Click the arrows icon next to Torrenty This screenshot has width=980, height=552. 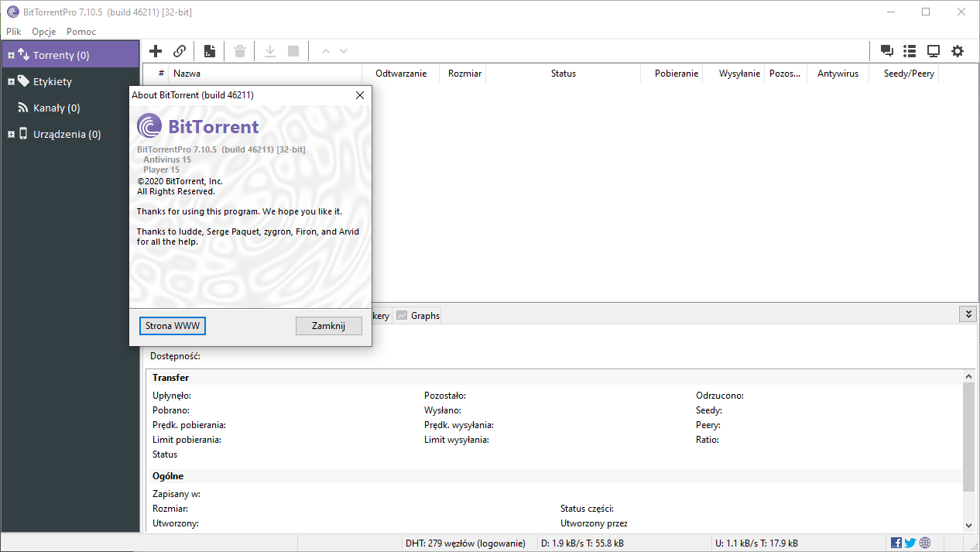[23, 55]
